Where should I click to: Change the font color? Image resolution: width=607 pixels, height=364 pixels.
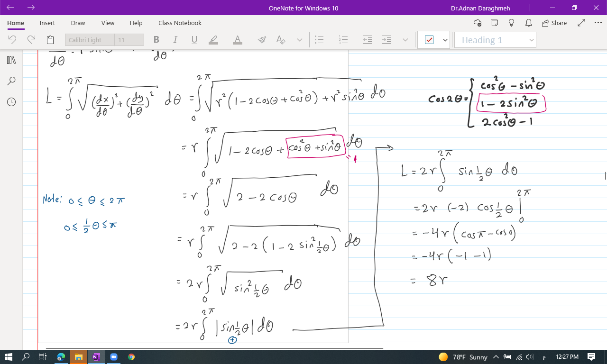[238, 40]
